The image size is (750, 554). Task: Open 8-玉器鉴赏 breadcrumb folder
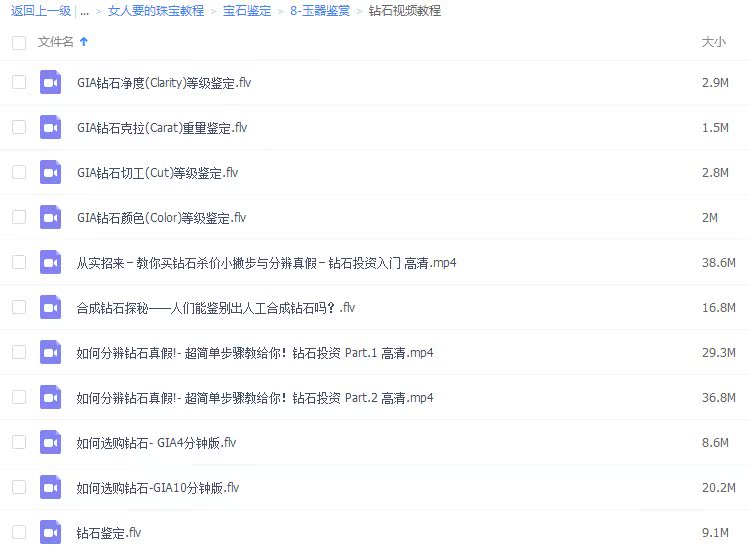click(320, 11)
